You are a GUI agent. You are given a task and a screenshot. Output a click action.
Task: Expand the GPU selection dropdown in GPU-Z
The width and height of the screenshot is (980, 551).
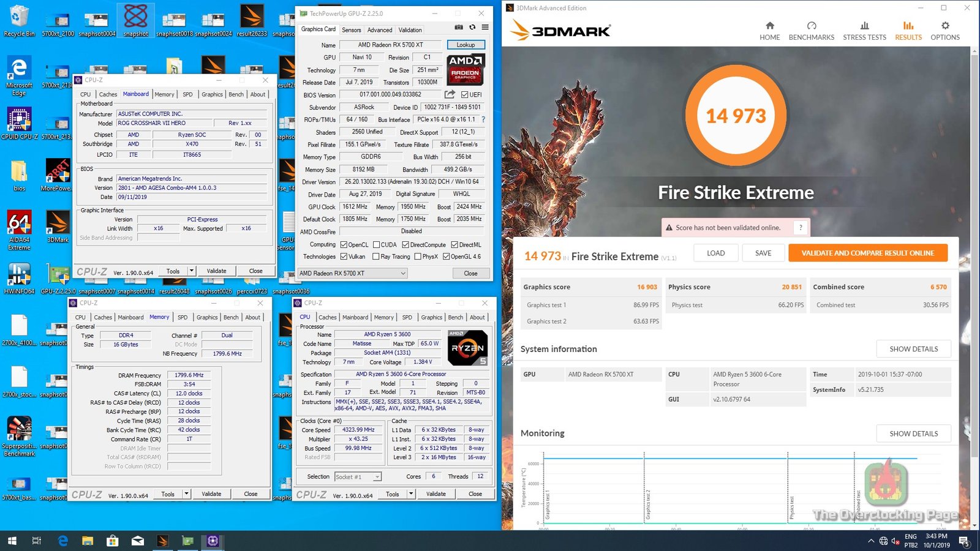pos(402,274)
